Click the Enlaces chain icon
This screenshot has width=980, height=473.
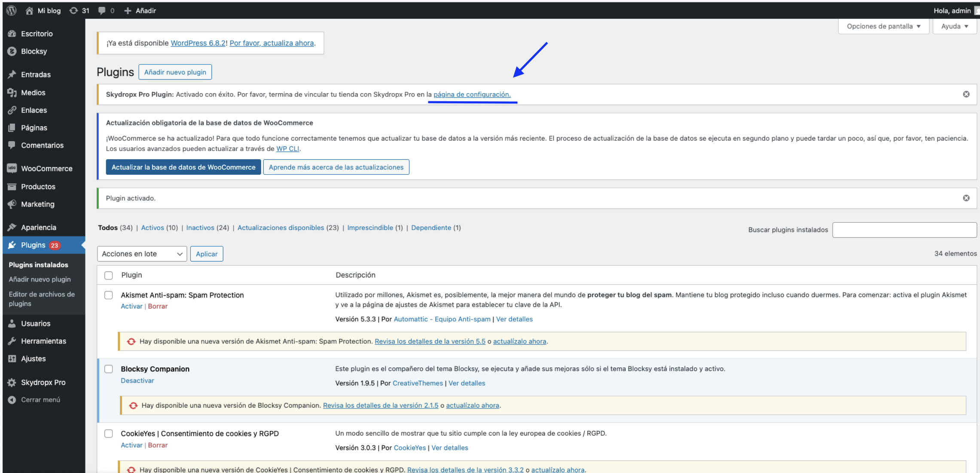click(12, 110)
